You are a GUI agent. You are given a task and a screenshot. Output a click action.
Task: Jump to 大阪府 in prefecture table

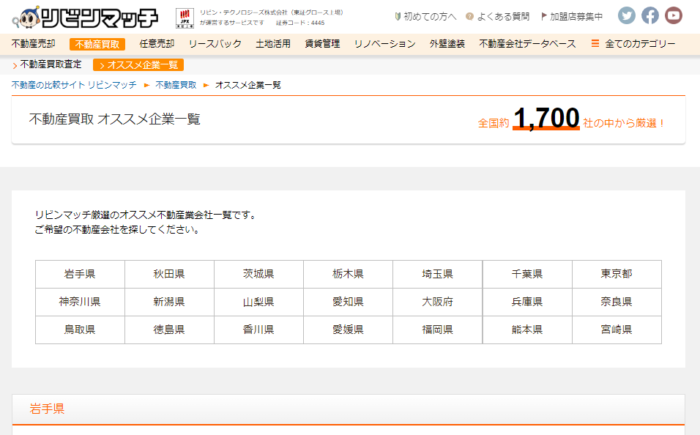(x=438, y=302)
